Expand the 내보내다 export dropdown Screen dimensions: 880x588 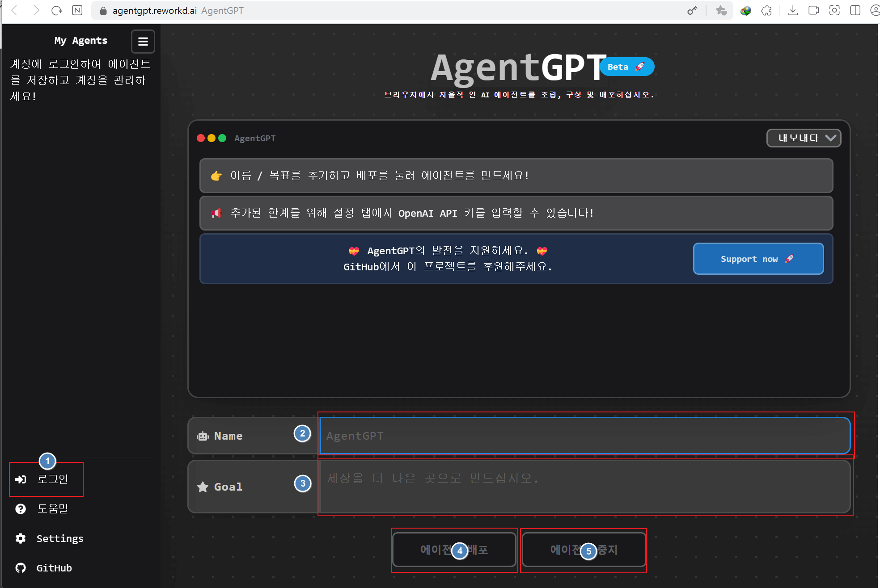click(804, 138)
